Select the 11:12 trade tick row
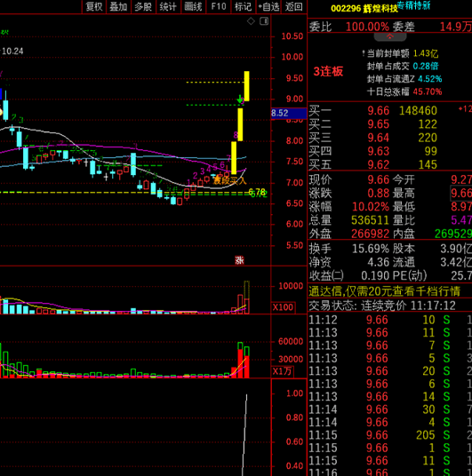The height and width of the screenshot is (476, 472). tap(389, 320)
